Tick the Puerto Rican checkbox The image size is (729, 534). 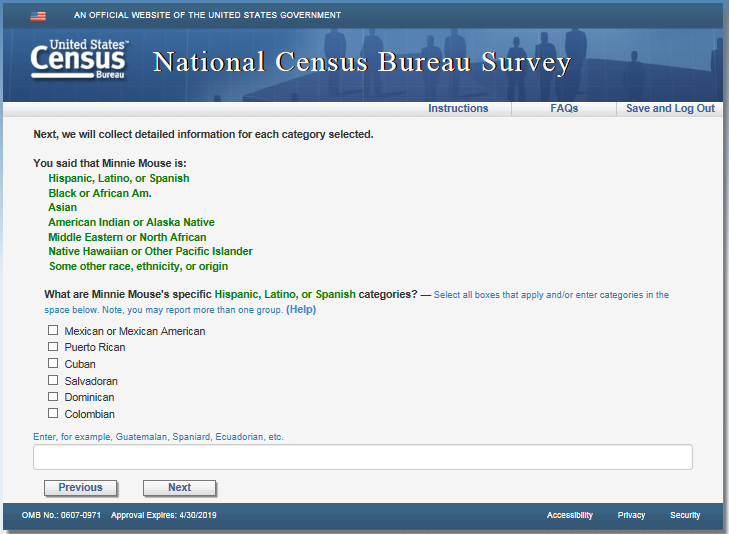coord(53,347)
